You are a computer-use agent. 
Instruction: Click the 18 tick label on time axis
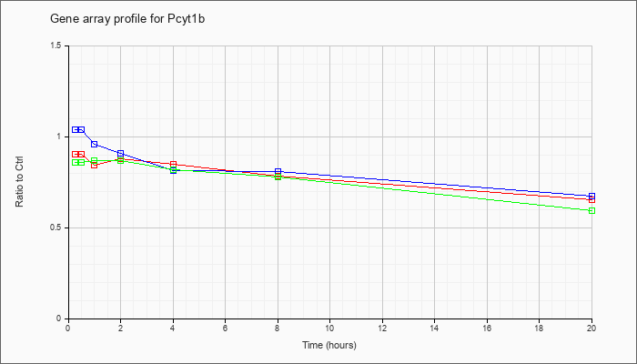pos(539,328)
